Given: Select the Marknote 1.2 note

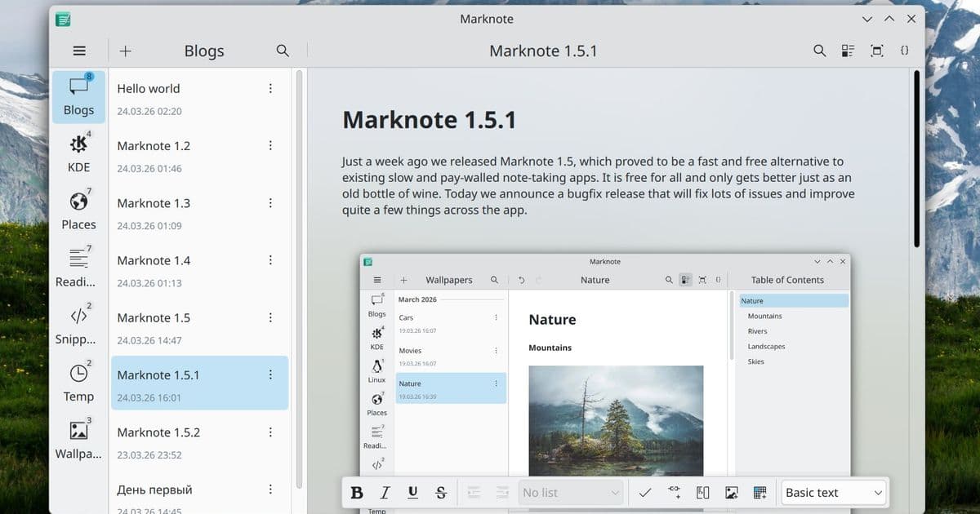Looking at the screenshot, I should coord(199,155).
